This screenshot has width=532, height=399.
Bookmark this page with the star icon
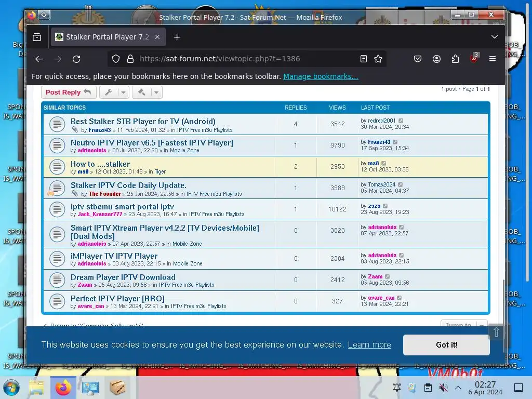378,59
